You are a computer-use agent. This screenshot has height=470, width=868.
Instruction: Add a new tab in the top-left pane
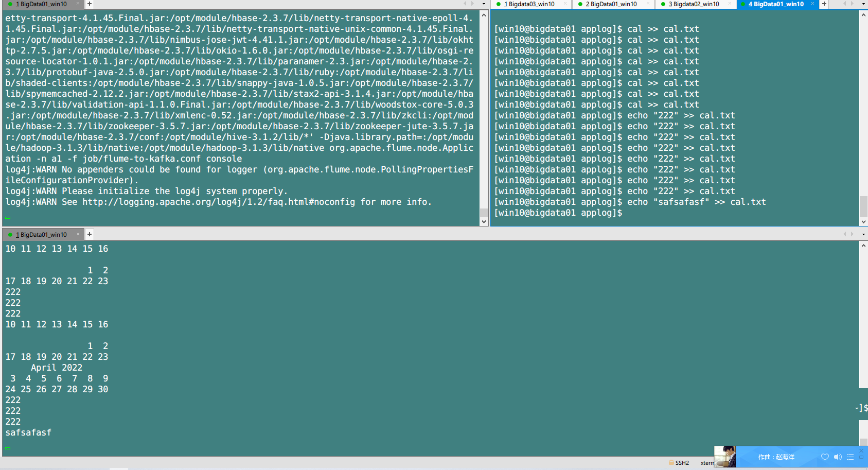pos(89,4)
